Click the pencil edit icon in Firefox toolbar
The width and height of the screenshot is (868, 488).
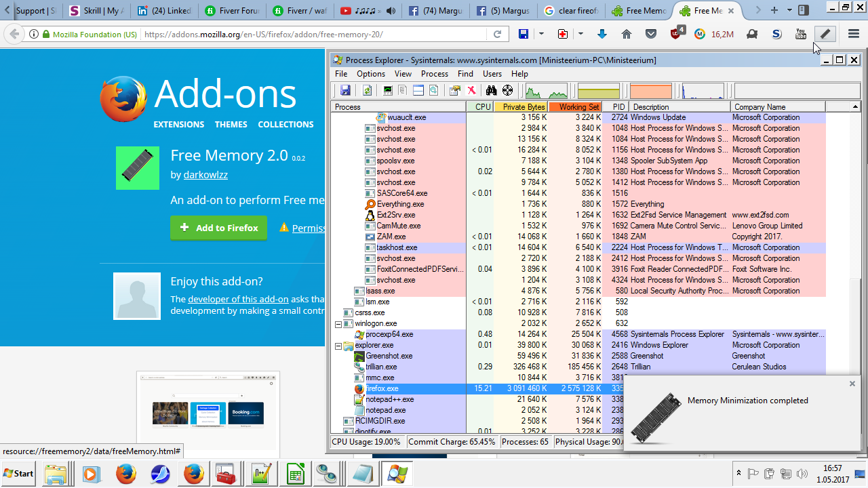(825, 34)
